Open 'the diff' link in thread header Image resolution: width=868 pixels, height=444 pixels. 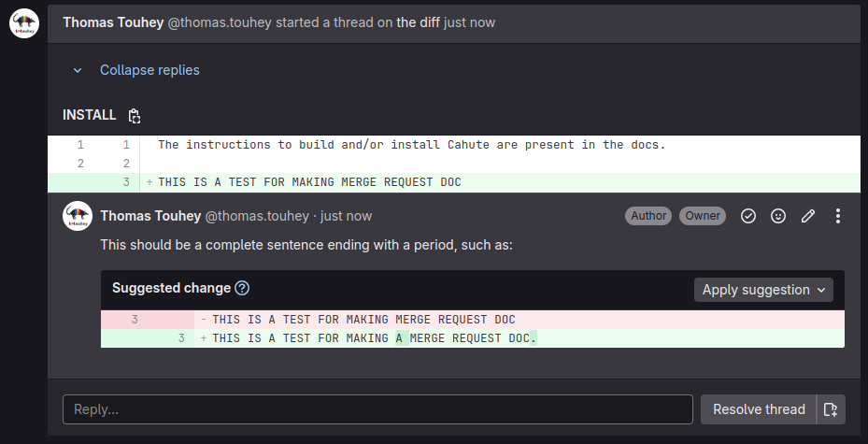pyautogui.click(x=418, y=21)
